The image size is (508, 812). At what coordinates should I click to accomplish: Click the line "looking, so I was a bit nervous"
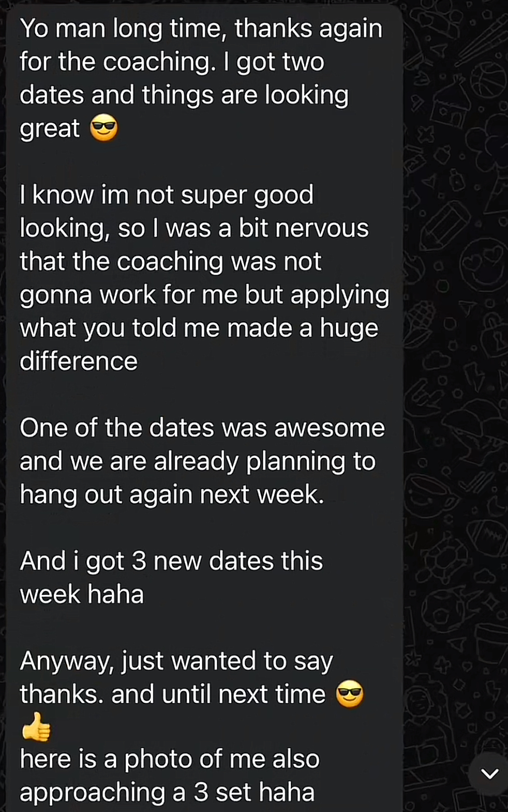tap(194, 228)
